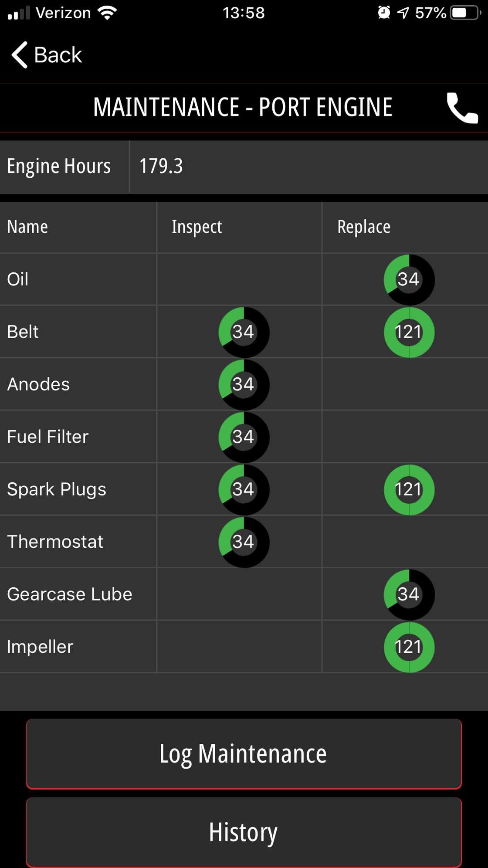Open the maintenance History
This screenshot has height=868, width=488.
pos(244,832)
